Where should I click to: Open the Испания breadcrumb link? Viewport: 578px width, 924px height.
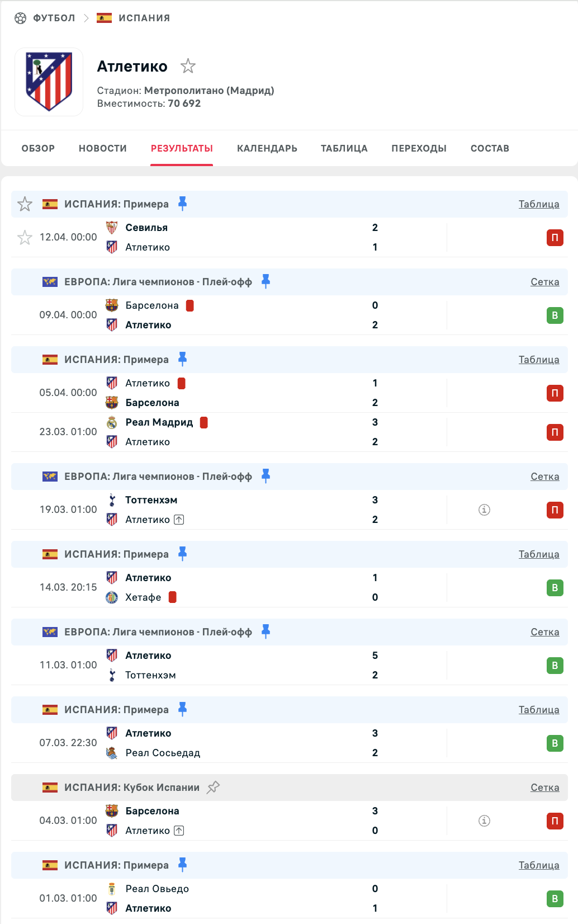point(144,18)
